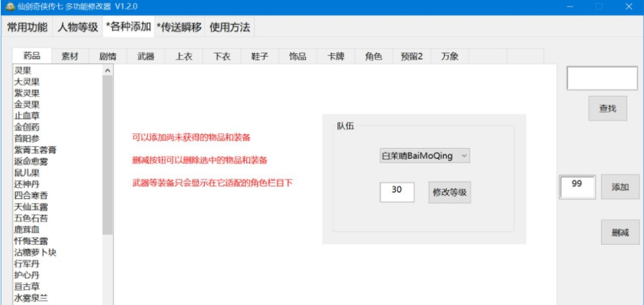Click the app icon in title bar
644x305 pixels.
(10, 6)
